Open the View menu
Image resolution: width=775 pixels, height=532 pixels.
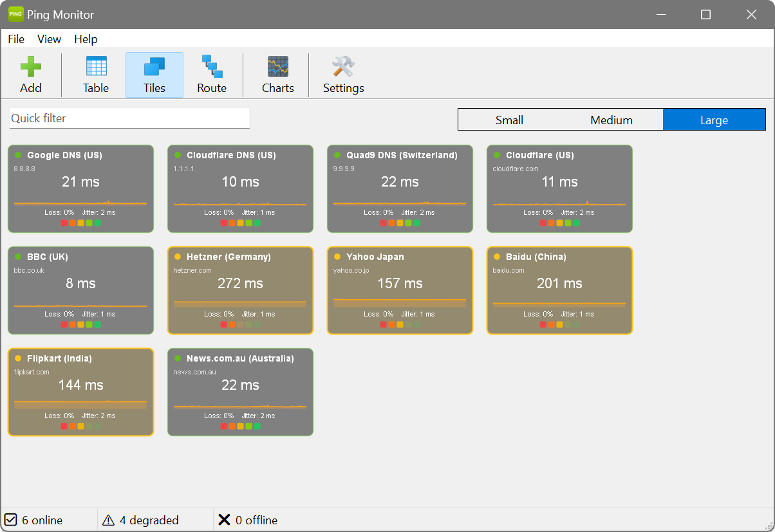tap(49, 39)
